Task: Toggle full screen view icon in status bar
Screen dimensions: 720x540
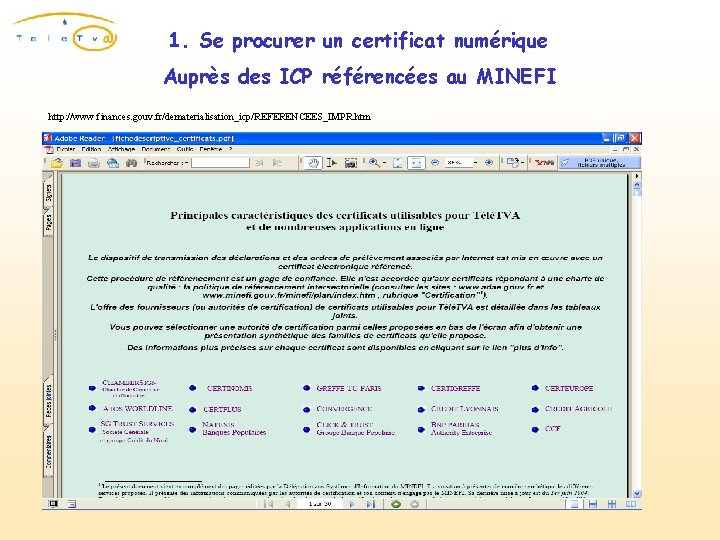Action: pyautogui.click(x=53, y=504)
